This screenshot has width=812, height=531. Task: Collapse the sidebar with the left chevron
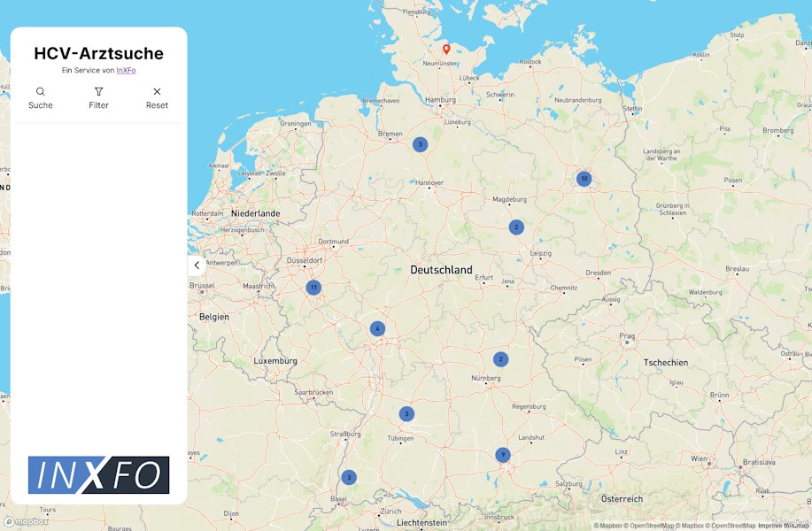(196, 265)
